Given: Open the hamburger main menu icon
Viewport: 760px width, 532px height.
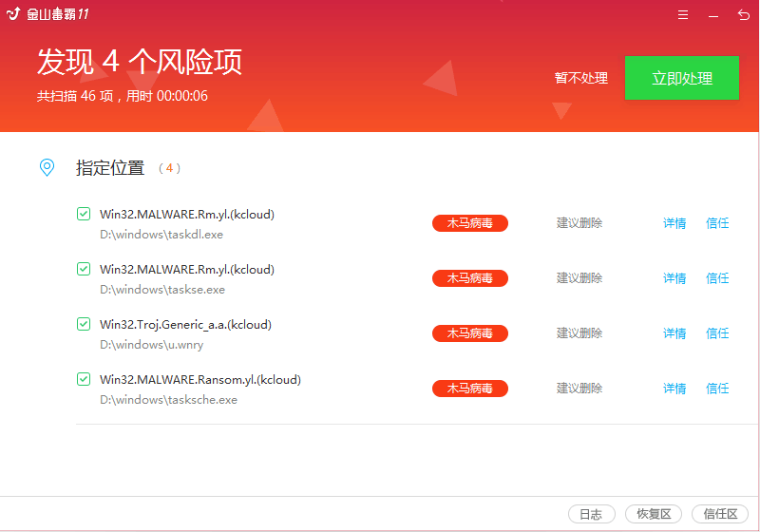Looking at the screenshot, I should 683,15.
